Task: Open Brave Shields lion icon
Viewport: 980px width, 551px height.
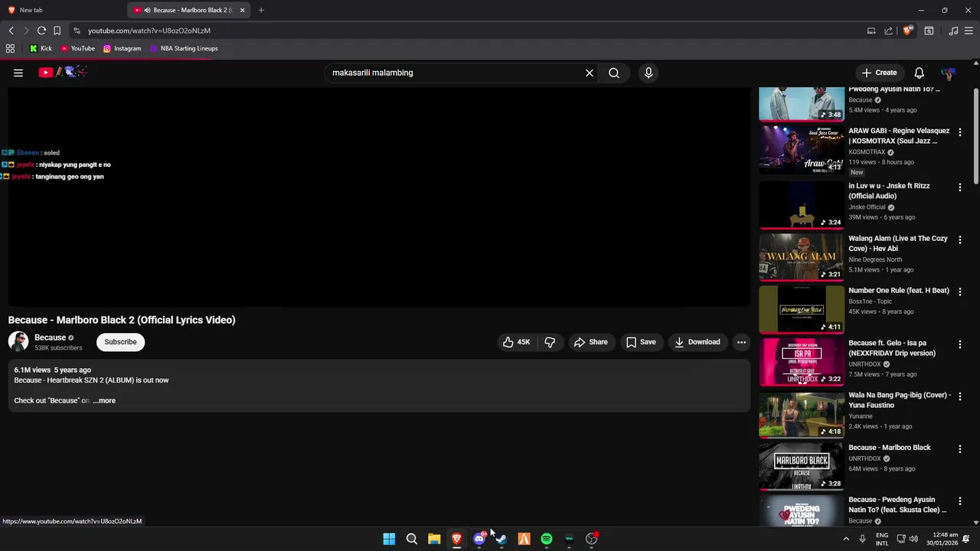Action: (908, 31)
